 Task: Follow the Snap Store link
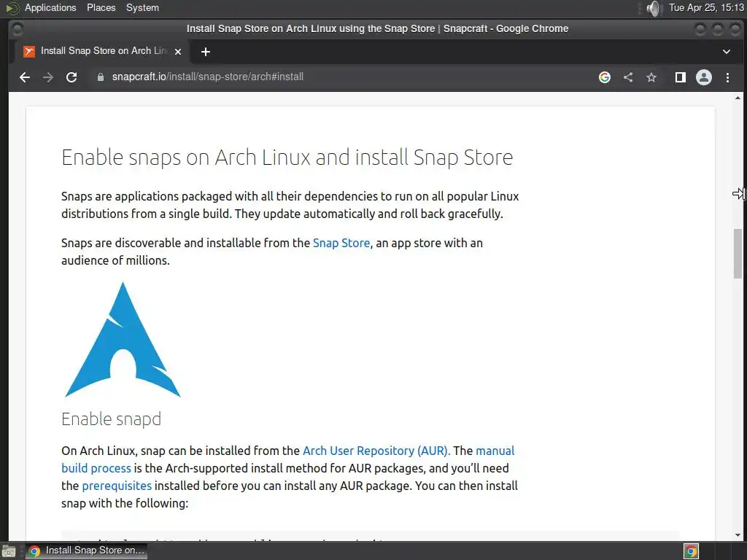click(x=341, y=243)
